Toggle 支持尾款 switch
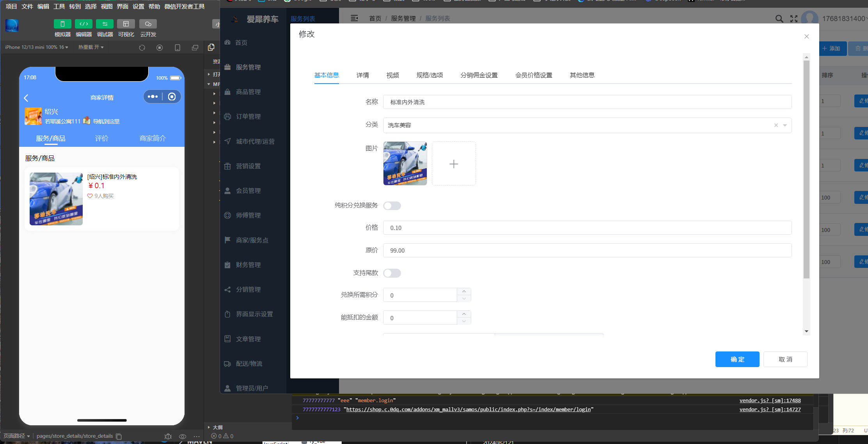868x444 pixels. [392, 273]
